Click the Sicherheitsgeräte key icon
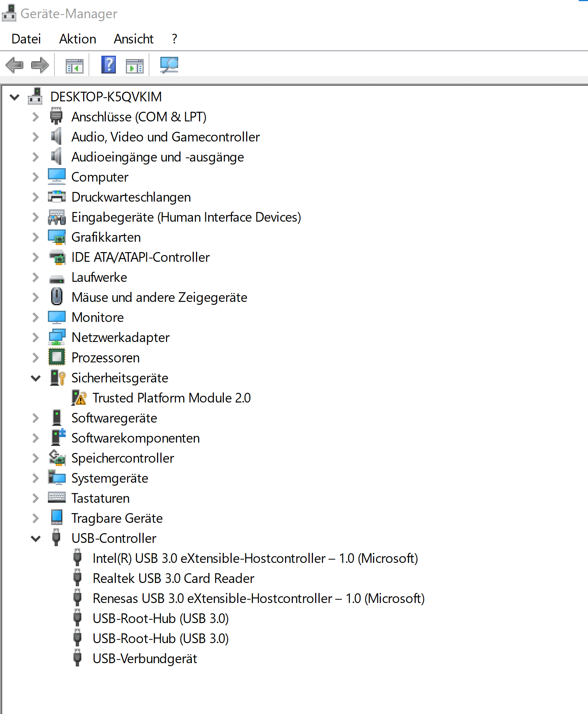Viewport: 588px width, 714px height. pos(58,378)
